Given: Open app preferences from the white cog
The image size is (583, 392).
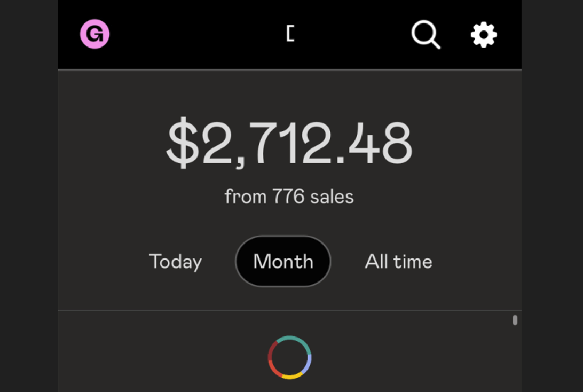Looking at the screenshot, I should click(484, 35).
